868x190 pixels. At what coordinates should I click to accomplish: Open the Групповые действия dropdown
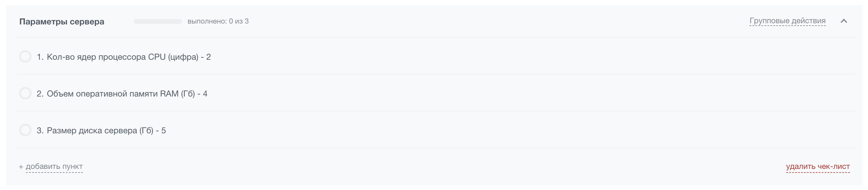(787, 21)
